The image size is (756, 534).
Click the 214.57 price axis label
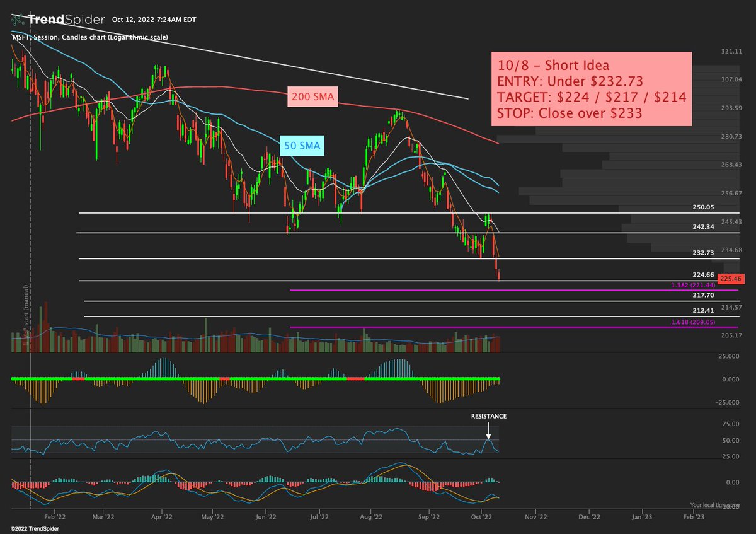(x=730, y=306)
